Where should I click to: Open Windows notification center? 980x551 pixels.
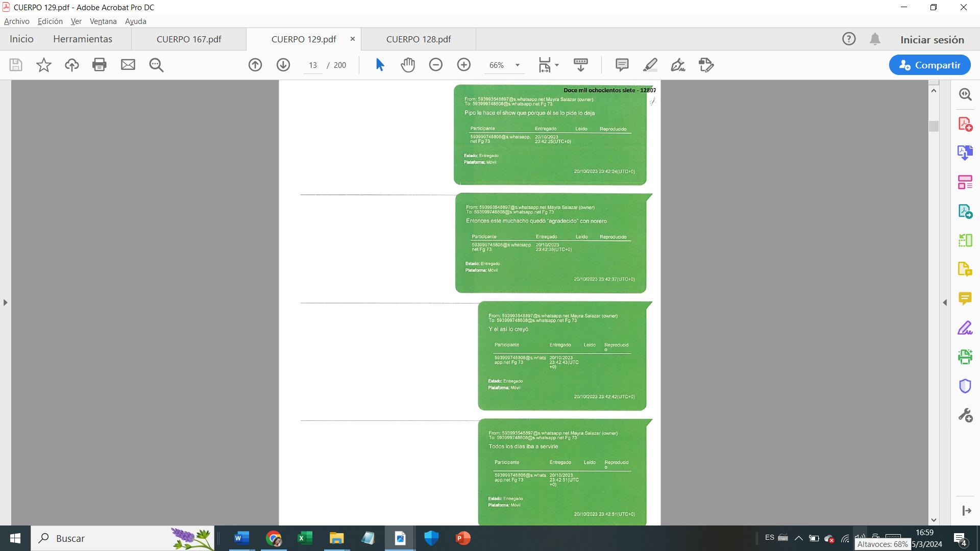pyautogui.click(x=961, y=539)
